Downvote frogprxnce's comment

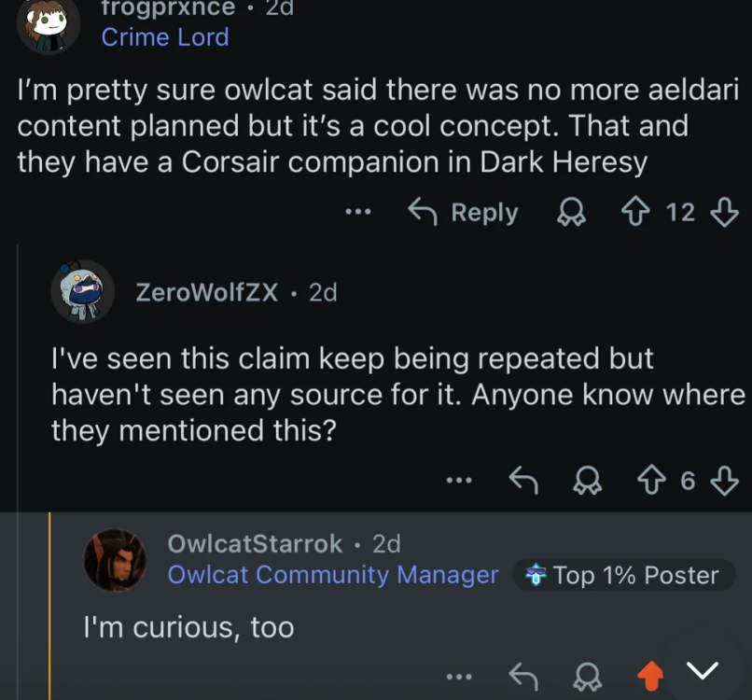tap(724, 212)
